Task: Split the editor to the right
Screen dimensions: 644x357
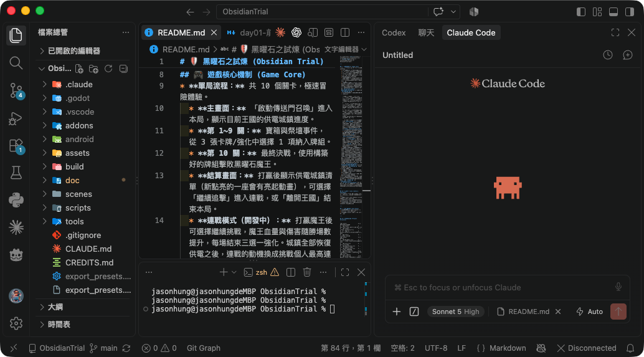Action: (x=345, y=32)
